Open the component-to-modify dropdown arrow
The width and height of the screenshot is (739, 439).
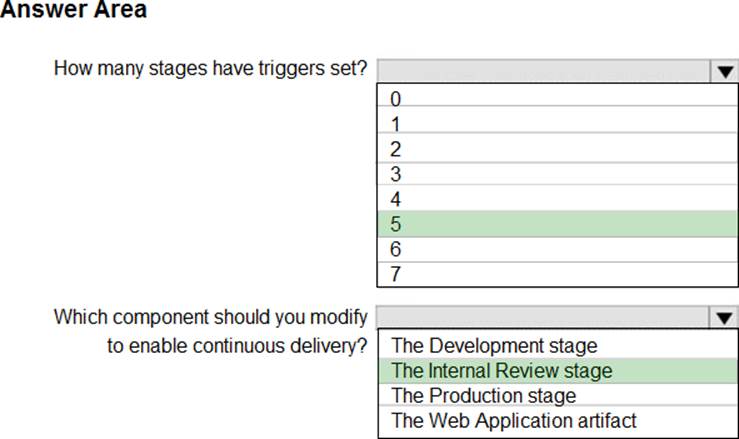tap(723, 318)
